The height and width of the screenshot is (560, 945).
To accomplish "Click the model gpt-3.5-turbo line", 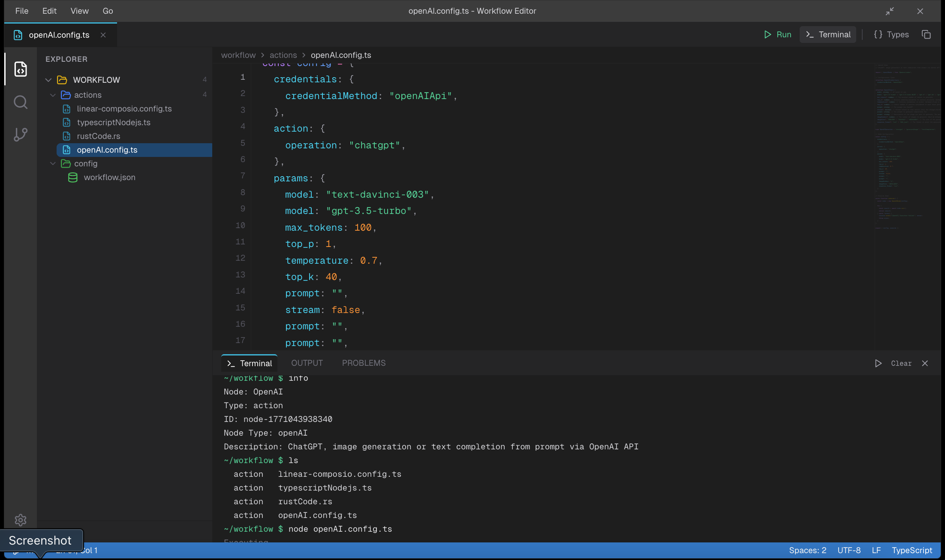I will coord(351,211).
